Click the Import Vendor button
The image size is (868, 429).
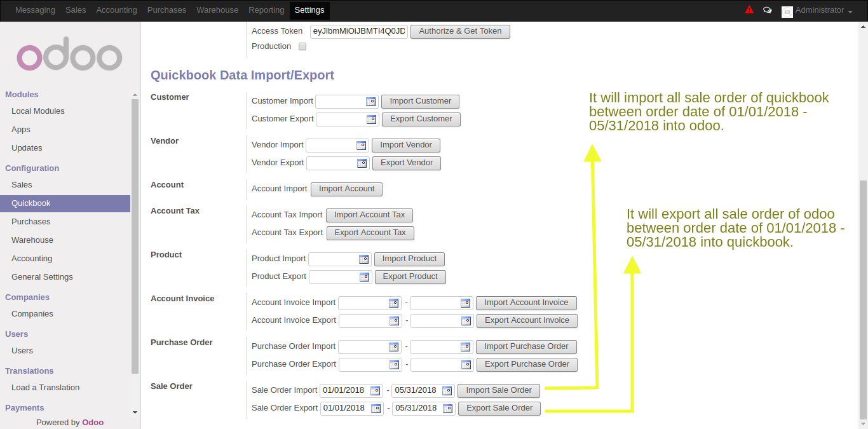pyautogui.click(x=406, y=146)
